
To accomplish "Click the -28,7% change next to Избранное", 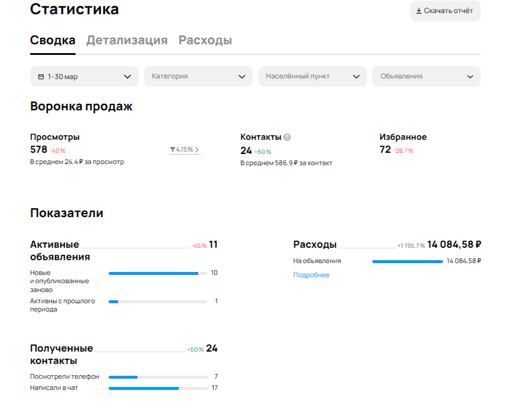I will coord(403,151).
